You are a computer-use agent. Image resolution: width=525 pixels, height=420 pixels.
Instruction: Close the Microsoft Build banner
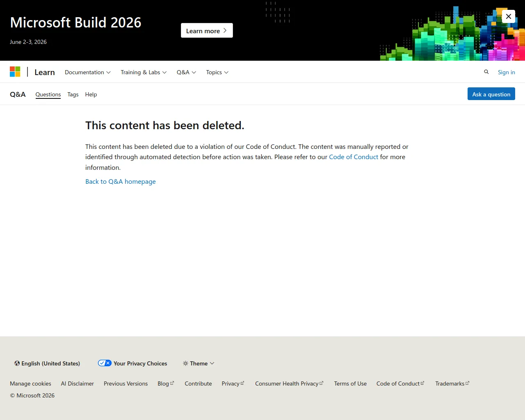[x=509, y=16]
